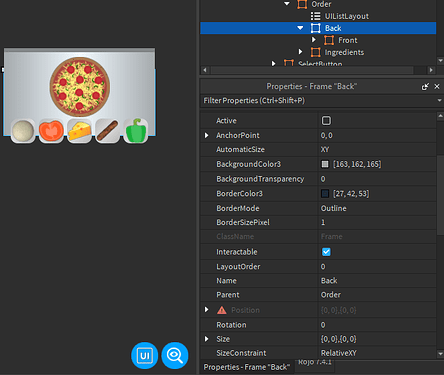Click the Ingredients frame icon in Explorer

click(315, 52)
